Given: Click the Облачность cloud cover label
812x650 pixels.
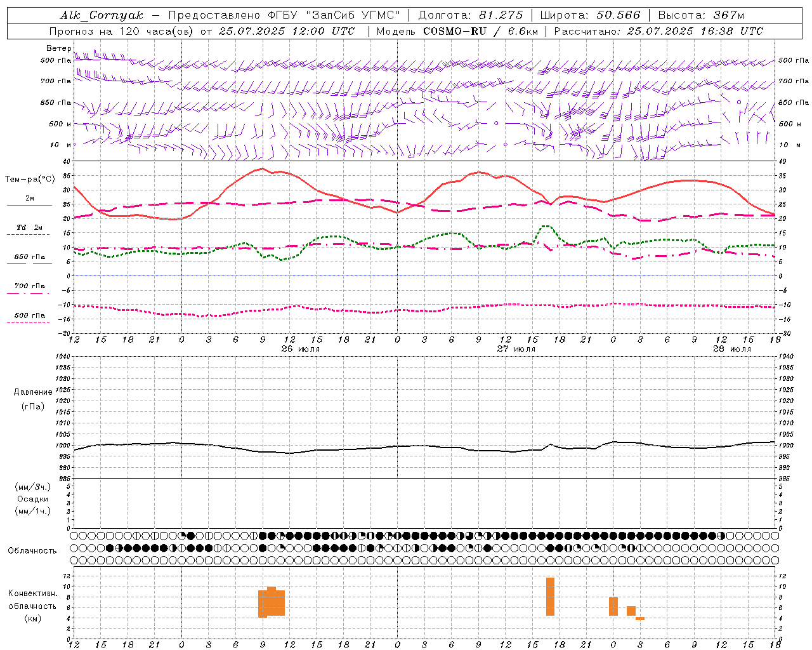Looking at the screenshot, I should (32, 550).
